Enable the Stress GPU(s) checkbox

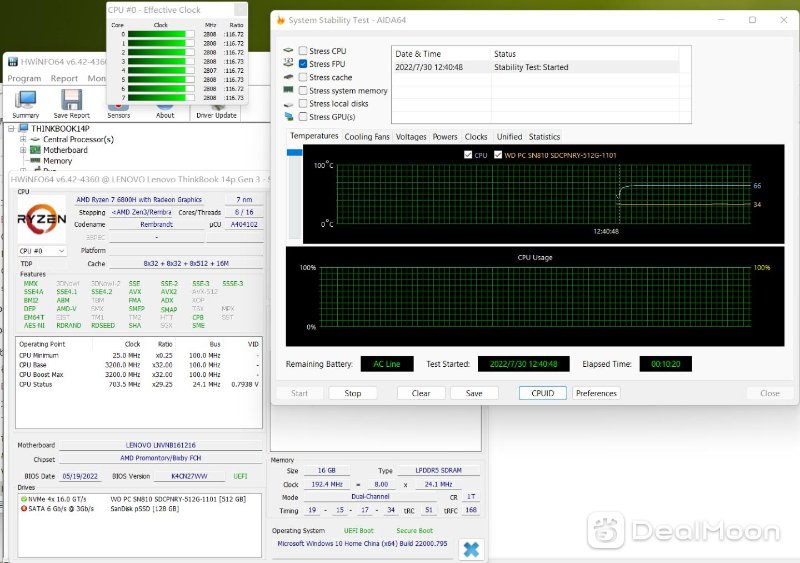[303, 116]
